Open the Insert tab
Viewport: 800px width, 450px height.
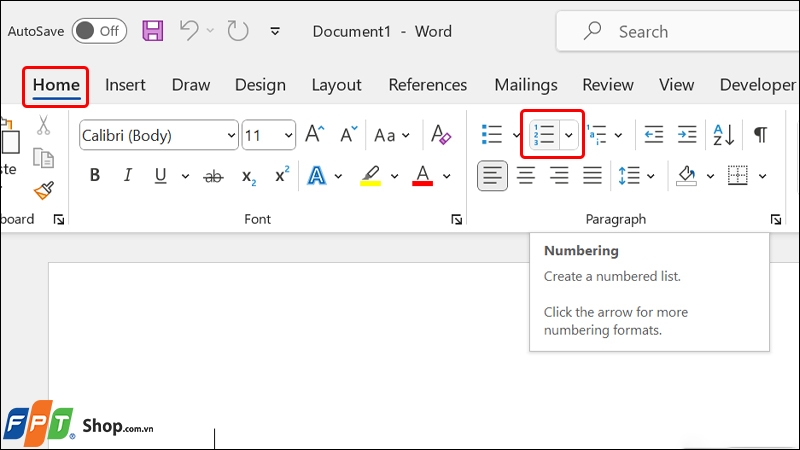click(x=125, y=85)
